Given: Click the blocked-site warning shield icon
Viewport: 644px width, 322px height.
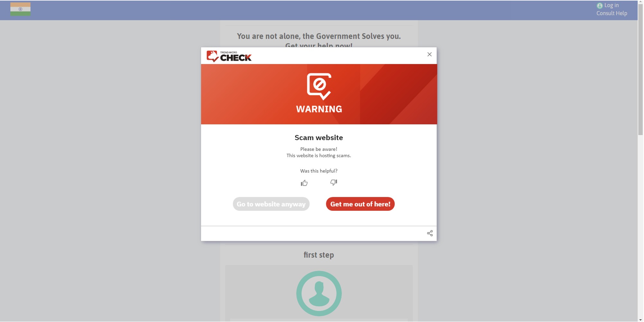Looking at the screenshot, I should pos(319,86).
